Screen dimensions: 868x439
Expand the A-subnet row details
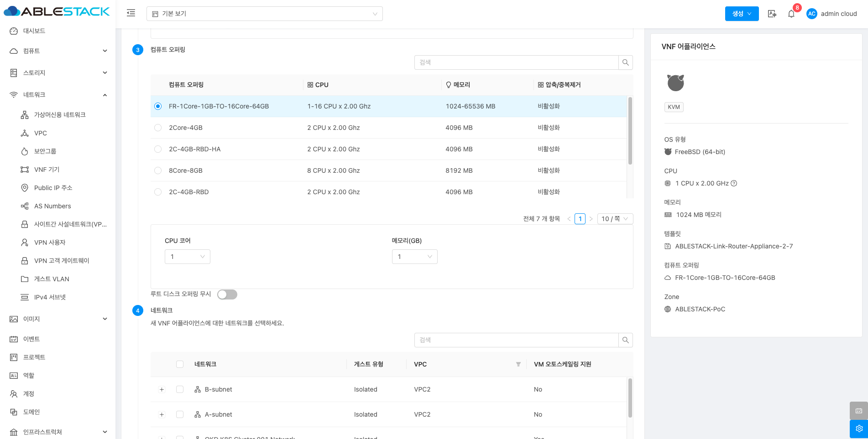pos(162,414)
